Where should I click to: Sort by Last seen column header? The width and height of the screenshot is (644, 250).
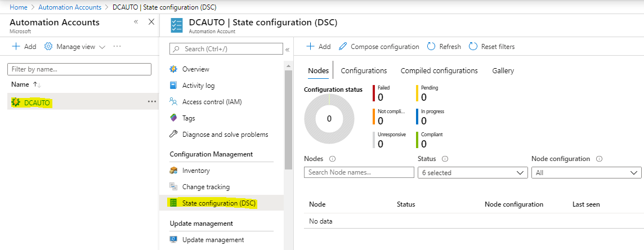coord(586,204)
